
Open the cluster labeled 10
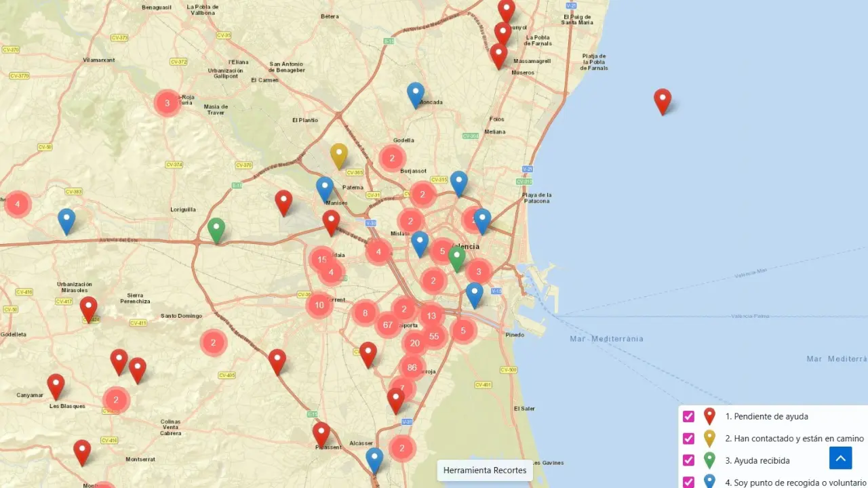319,305
